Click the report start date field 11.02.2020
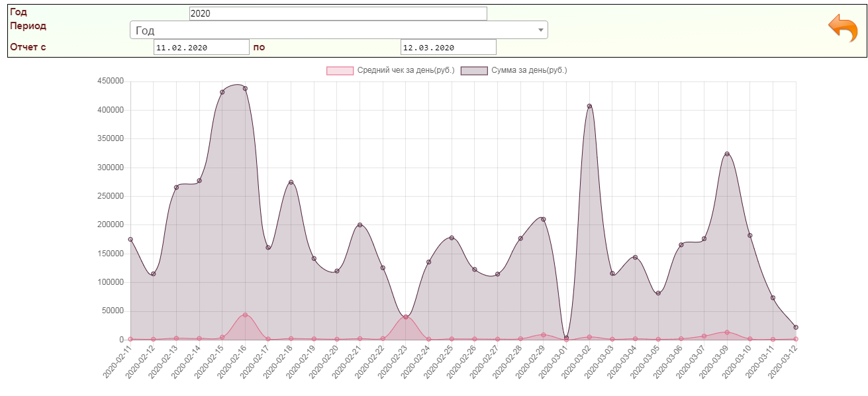 pos(201,47)
